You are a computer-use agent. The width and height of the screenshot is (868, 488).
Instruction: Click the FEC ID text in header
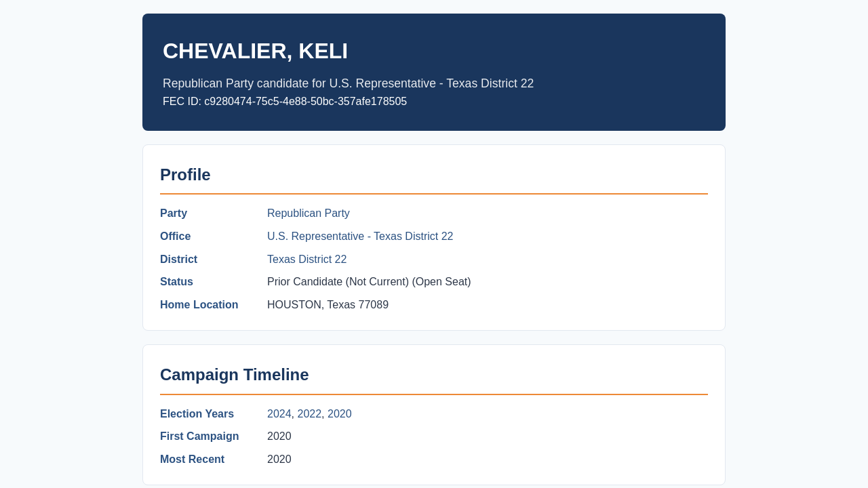coord(285,102)
